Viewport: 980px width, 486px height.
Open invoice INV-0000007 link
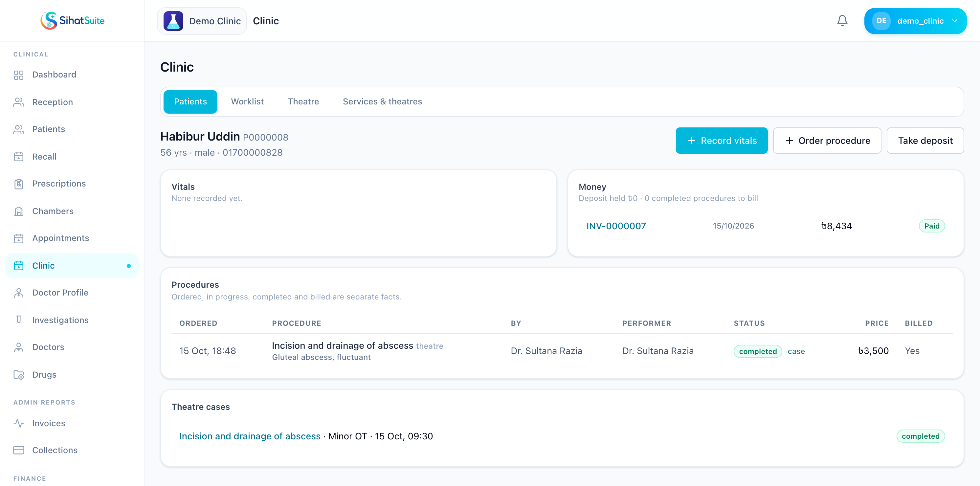coord(616,226)
